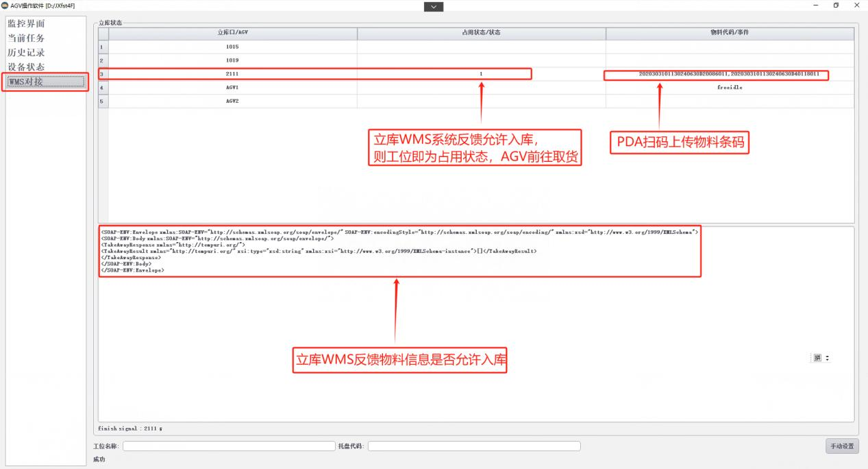This screenshot has width=868, height=469.
Task: Focus the 托盘代码 input field
Action: (x=474, y=446)
